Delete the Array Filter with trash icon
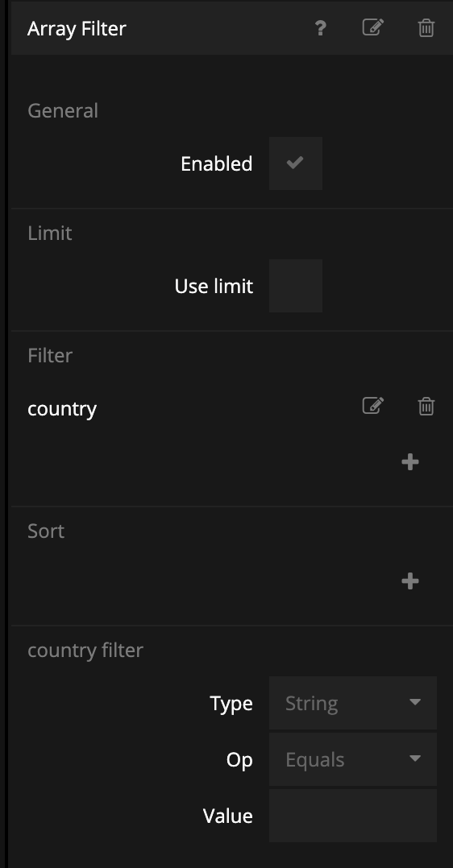 (x=426, y=27)
